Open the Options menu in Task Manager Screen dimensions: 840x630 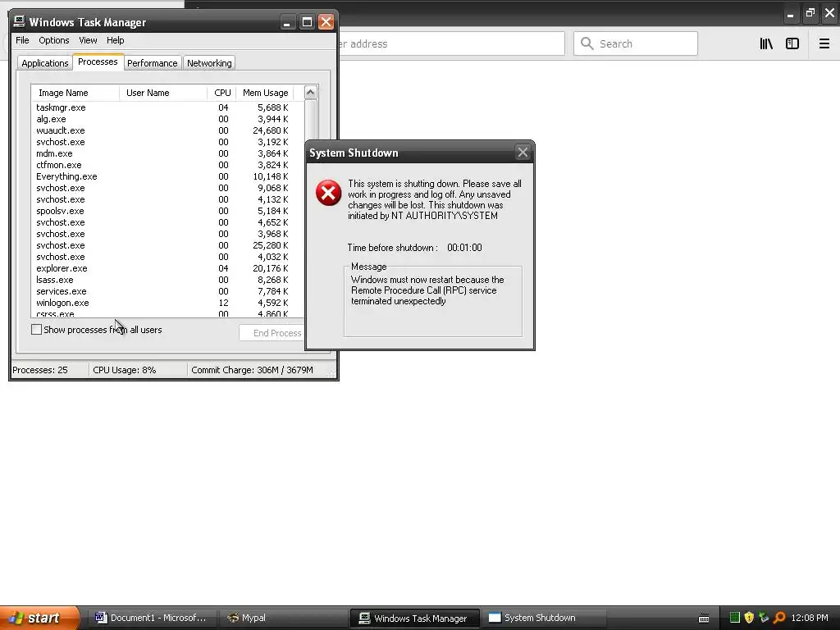pyautogui.click(x=53, y=40)
